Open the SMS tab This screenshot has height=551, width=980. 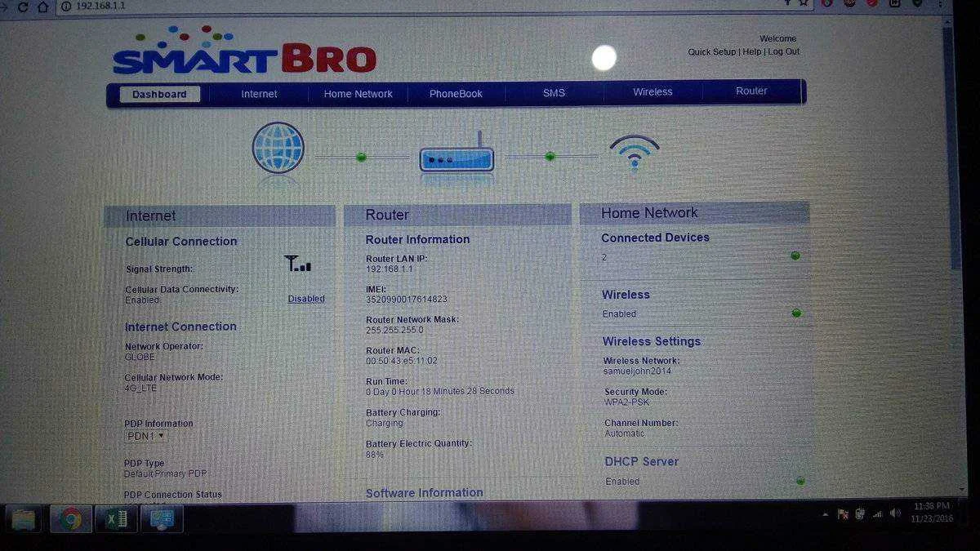(554, 93)
